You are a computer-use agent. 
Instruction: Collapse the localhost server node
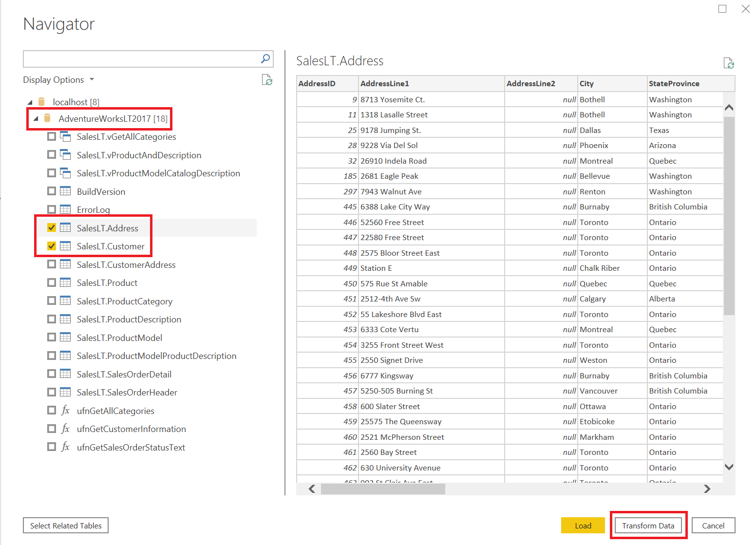pyautogui.click(x=30, y=102)
